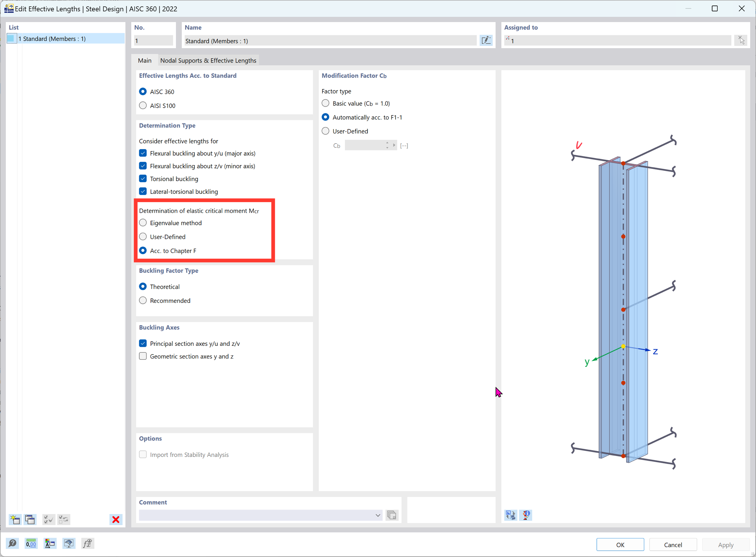Open the Comment dropdown field
The image size is (756, 557).
click(378, 515)
